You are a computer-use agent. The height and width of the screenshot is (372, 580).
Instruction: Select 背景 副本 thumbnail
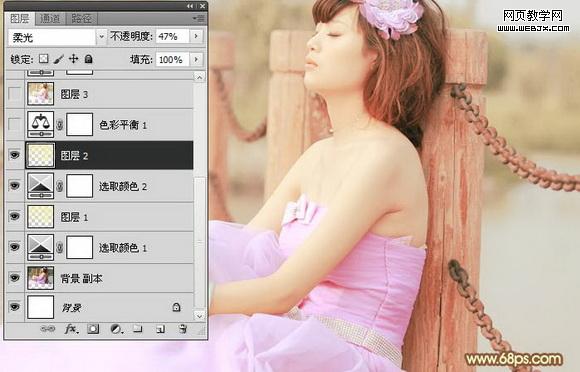[x=41, y=278]
